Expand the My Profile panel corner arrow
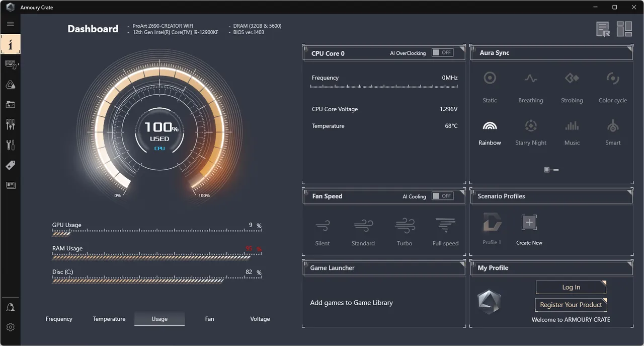The image size is (644, 346). pyautogui.click(x=629, y=264)
